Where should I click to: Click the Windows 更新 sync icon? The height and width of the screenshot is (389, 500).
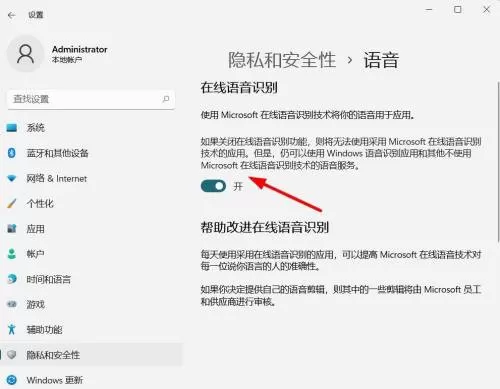point(12,380)
